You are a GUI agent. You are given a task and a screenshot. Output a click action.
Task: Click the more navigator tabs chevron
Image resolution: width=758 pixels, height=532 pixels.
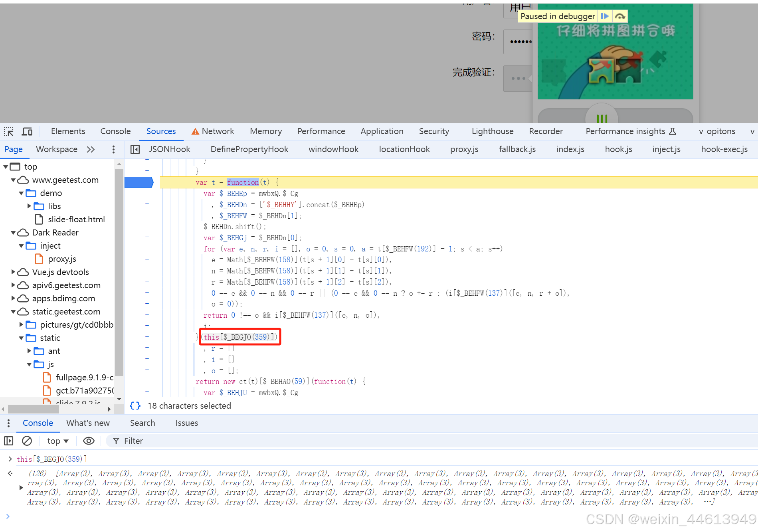(91, 149)
